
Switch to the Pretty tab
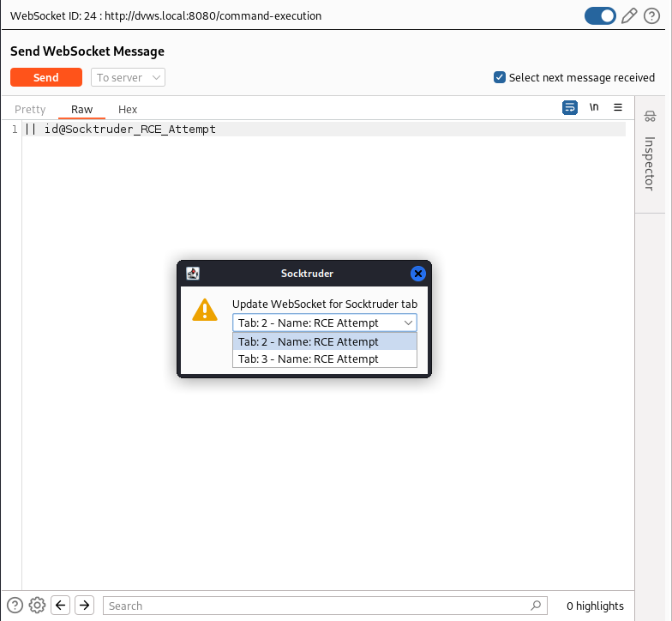point(30,110)
